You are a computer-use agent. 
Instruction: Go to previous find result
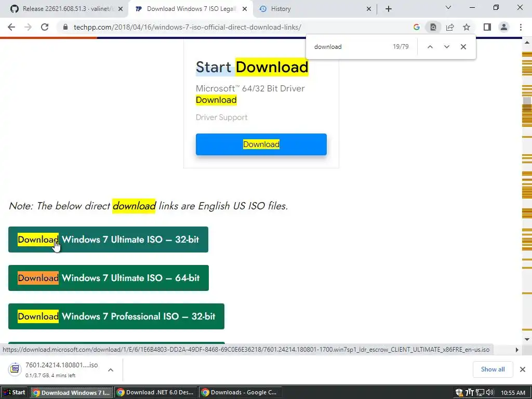coord(430,47)
